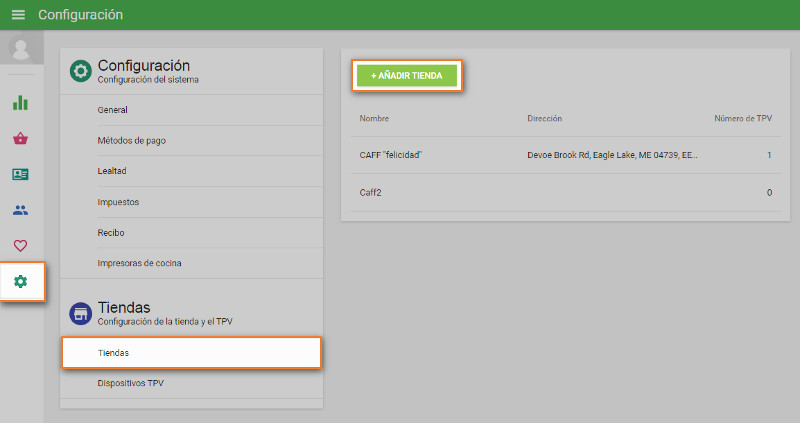Click the Tiendas section store icon
The width and height of the screenshot is (800, 423).
click(x=81, y=313)
